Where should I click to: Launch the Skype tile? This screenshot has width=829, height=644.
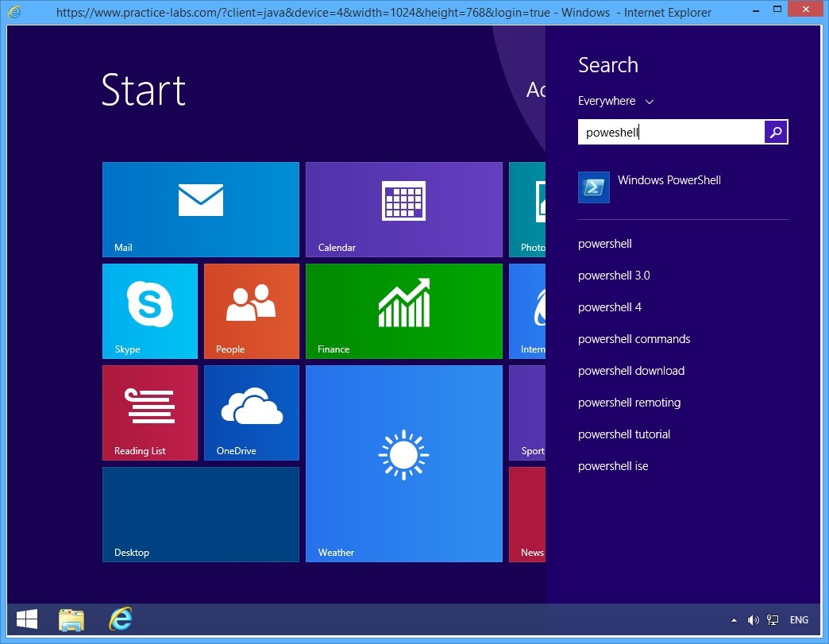tap(149, 310)
